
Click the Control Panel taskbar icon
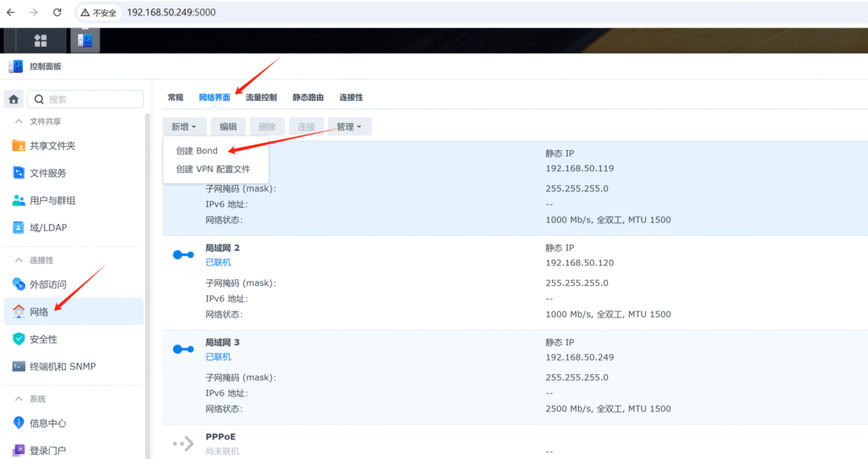coord(85,40)
